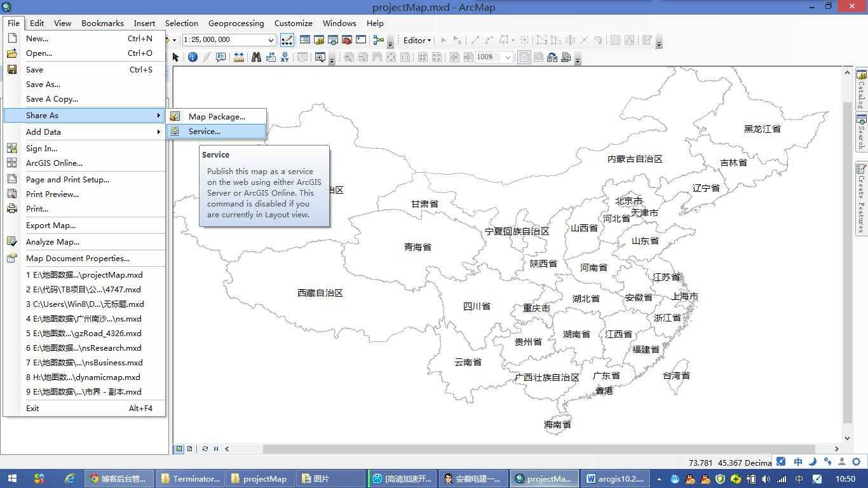Select Save A Copy... menu entry
The height and width of the screenshot is (488, 868).
pos(85,98)
